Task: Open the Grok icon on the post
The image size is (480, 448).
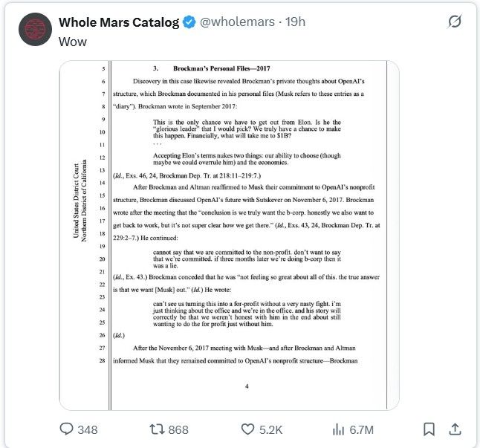Action: point(454,22)
